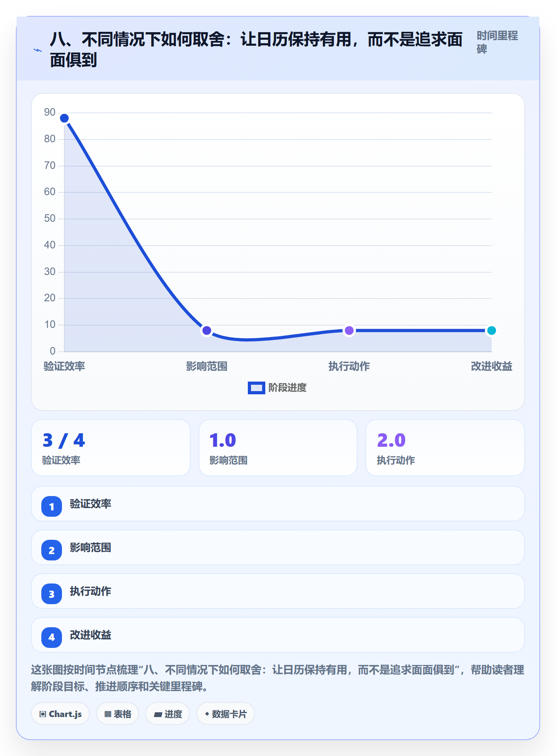Open the 2.0 执行动作 stat card
Screen dimensions: 556x756
point(445,448)
